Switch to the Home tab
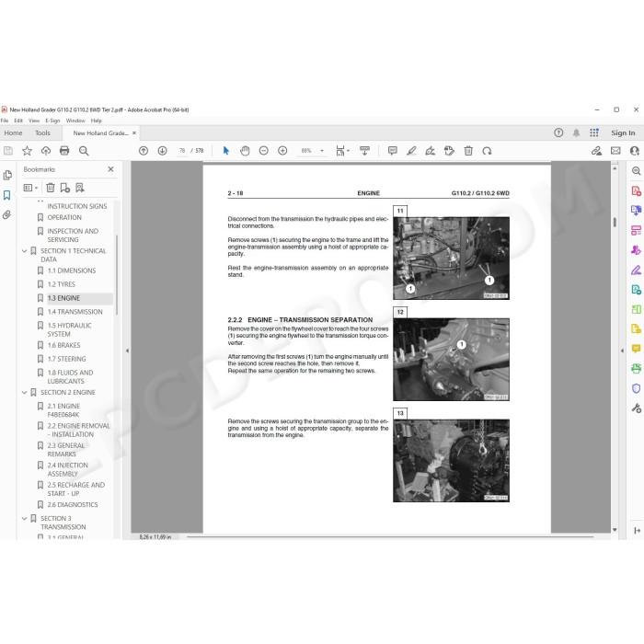 click(x=13, y=133)
